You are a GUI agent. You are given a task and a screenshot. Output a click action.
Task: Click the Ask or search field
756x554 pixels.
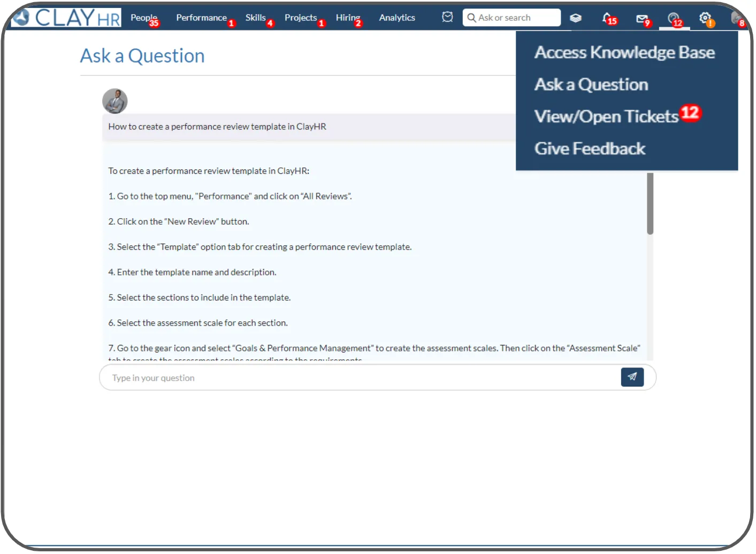point(511,18)
